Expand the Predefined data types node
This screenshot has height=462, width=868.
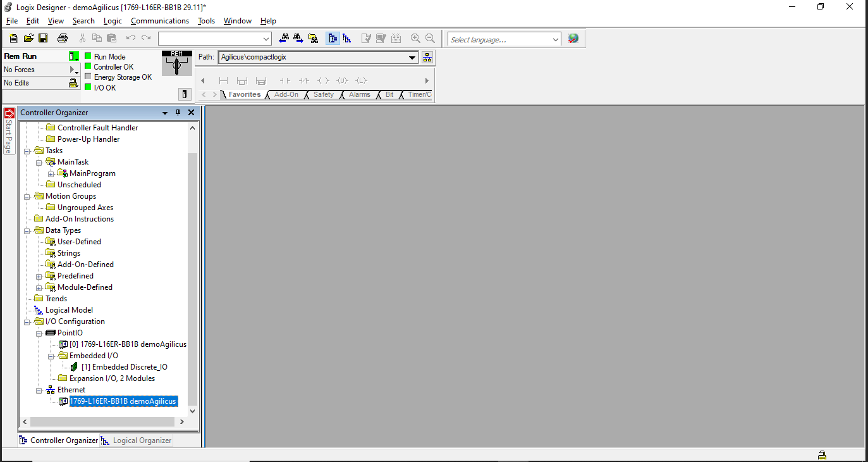39,275
